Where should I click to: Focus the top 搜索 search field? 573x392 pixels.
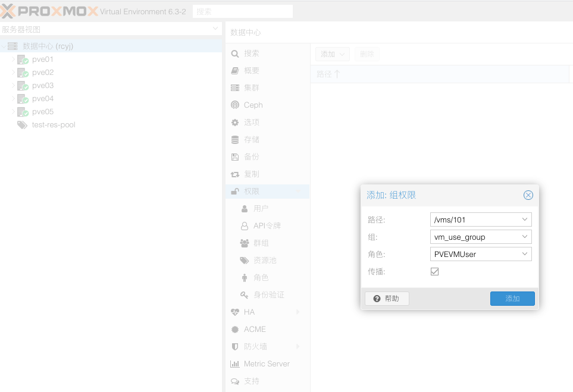click(243, 11)
